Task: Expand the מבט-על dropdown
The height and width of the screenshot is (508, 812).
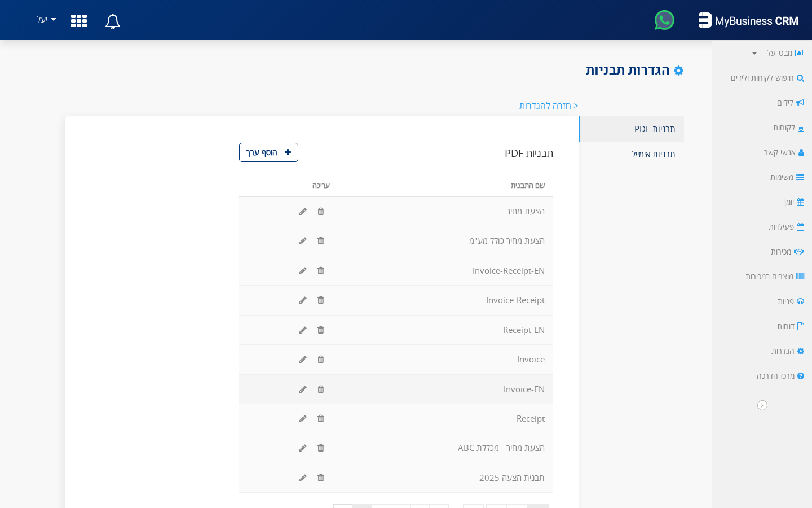Action: pyautogui.click(x=754, y=53)
